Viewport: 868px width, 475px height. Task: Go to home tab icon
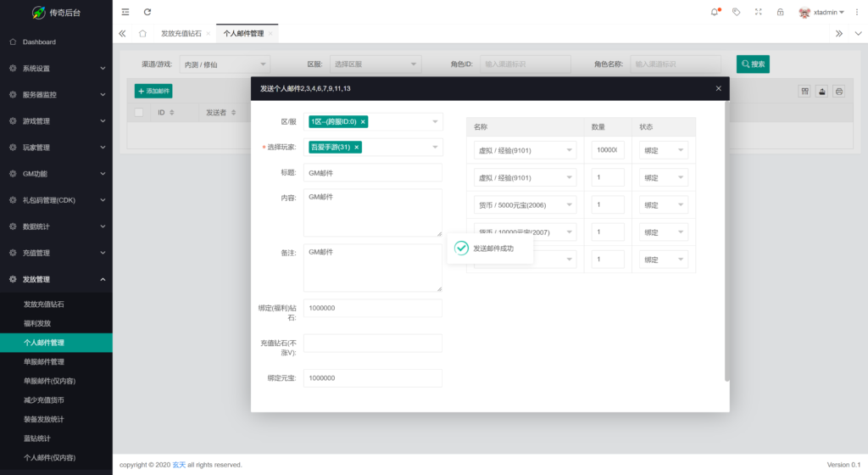(142, 33)
